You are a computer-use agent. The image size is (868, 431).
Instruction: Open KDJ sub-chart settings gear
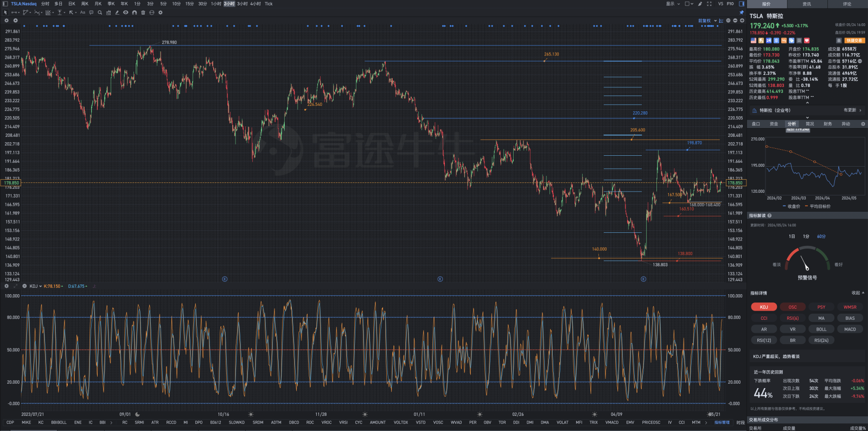7,286
